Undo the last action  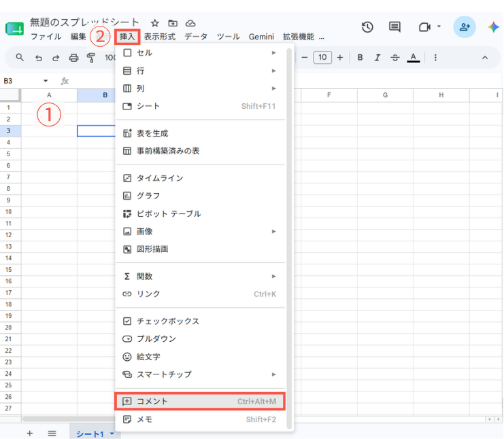(x=39, y=58)
